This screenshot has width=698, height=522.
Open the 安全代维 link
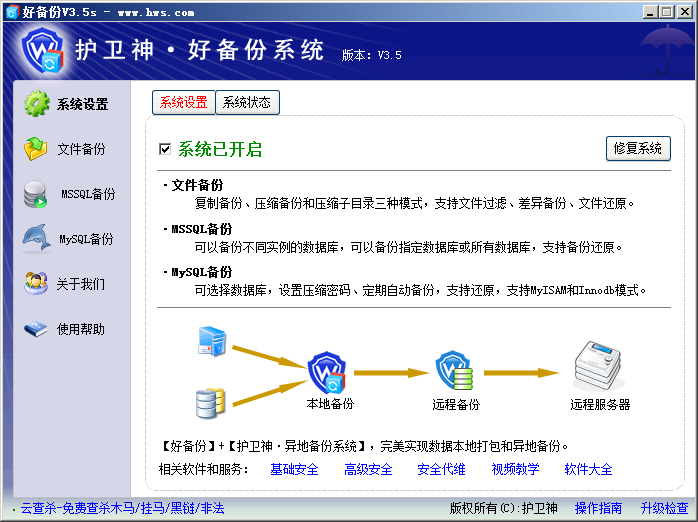[x=441, y=469]
